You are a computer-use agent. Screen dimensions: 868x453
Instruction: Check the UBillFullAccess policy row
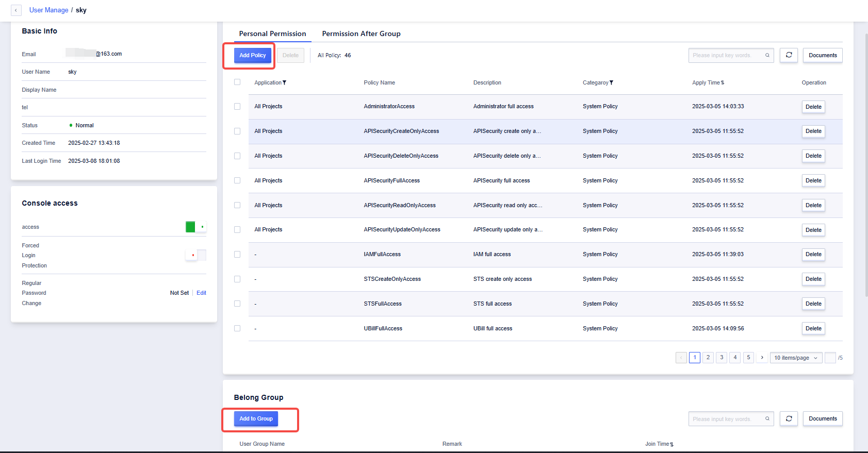pyautogui.click(x=237, y=328)
